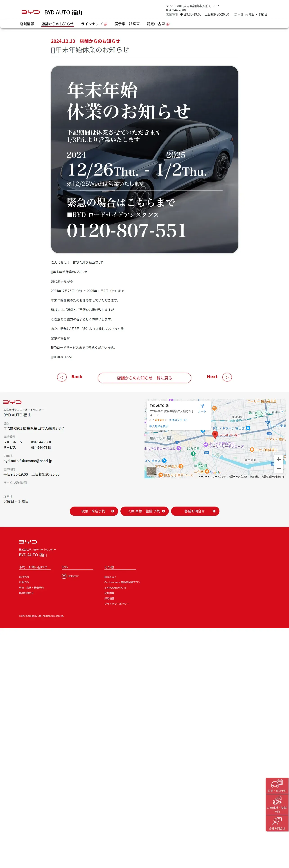
Task: Open the 展示車・試乗車 menu item
Action: click(127, 24)
